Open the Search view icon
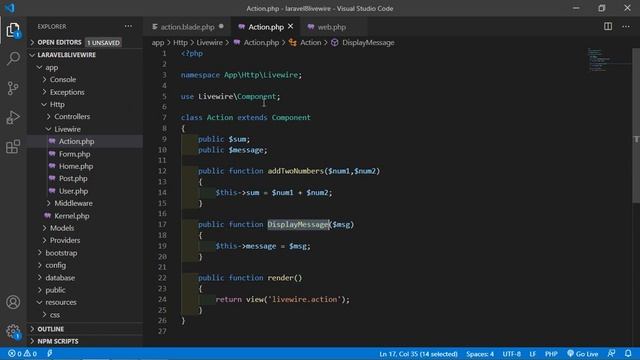The height and width of the screenshot is (360, 640). 13,58
